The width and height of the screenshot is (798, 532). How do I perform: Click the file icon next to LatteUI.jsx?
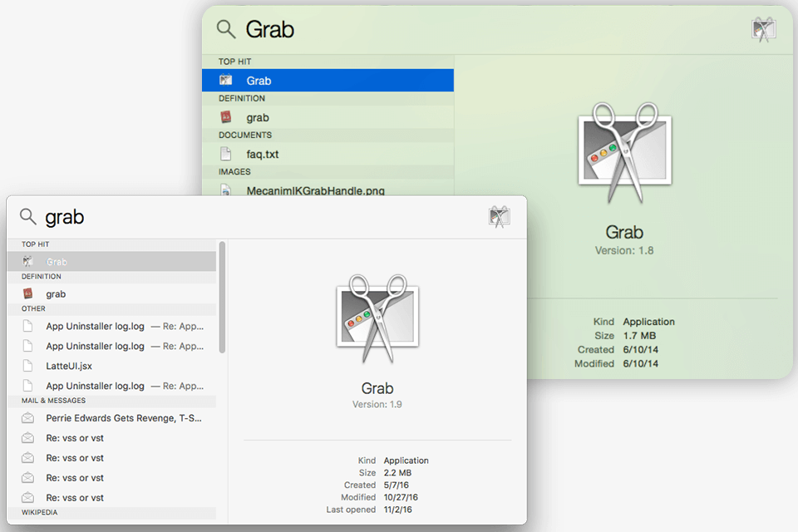tap(27, 366)
